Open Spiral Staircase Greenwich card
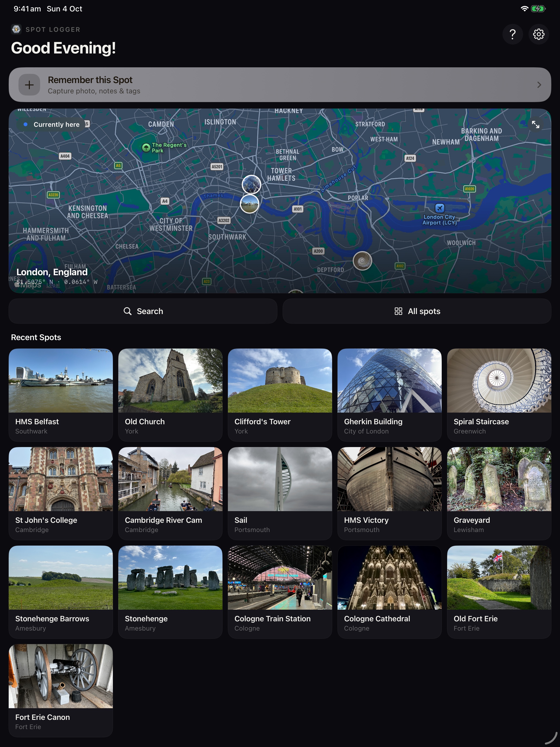This screenshot has height=747, width=560. [x=499, y=395]
